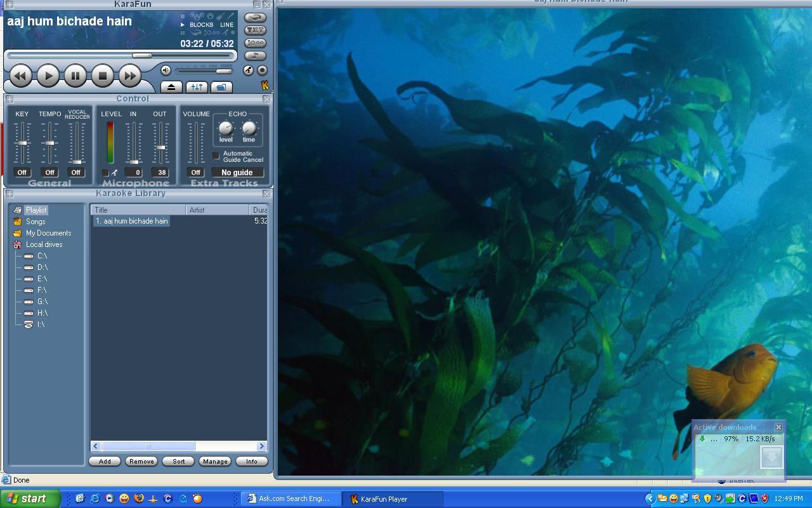The height and width of the screenshot is (508, 812).
Task: Click the KEY slider handle
Action: pyautogui.click(x=22, y=143)
